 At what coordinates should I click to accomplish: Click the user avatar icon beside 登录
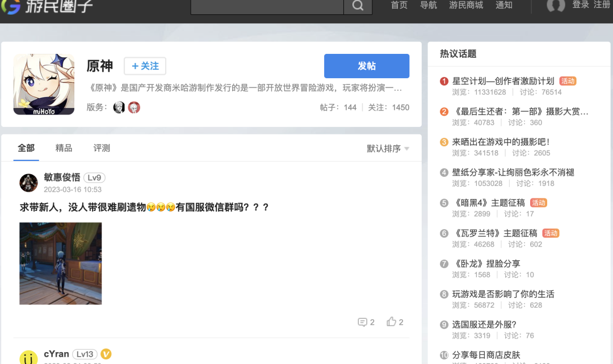tap(556, 6)
